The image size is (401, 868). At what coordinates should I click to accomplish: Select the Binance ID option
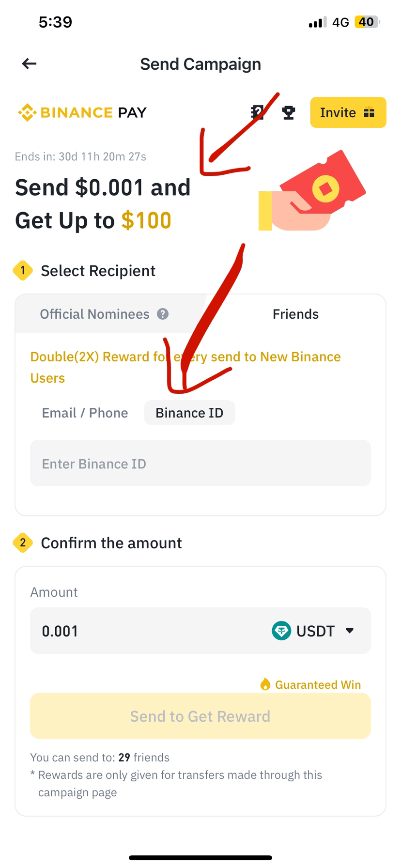pyautogui.click(x=189, y=413)
